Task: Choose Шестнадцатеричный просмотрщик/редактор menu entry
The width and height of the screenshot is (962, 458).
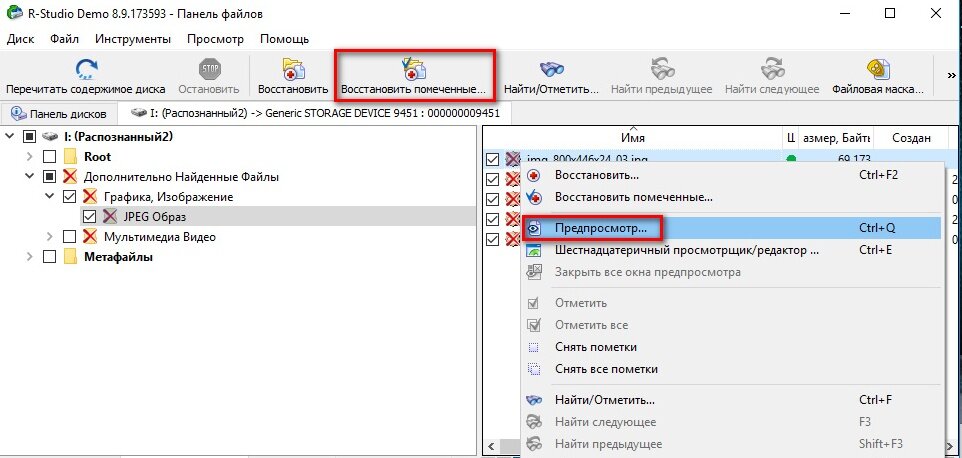Action: coord(687,250)
